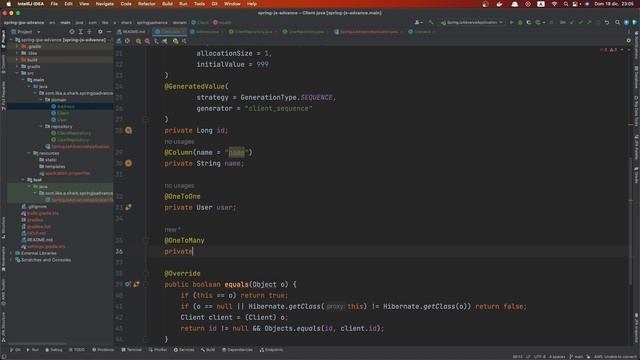The height and width of the screenshot is (360, 640).
Task: Click Scratches and Consoles node
Action: [46, 260]
